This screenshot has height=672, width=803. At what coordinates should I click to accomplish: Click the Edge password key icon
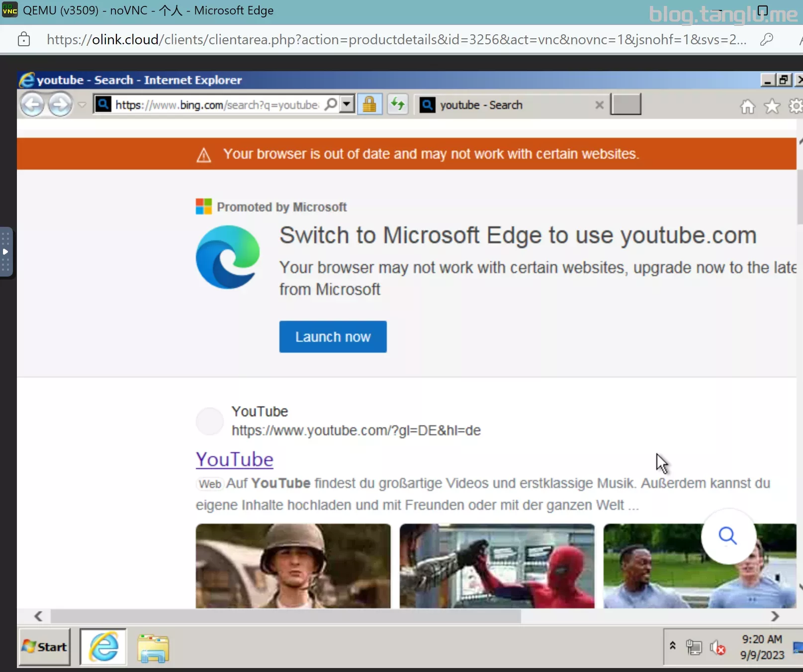pos(767,39)
